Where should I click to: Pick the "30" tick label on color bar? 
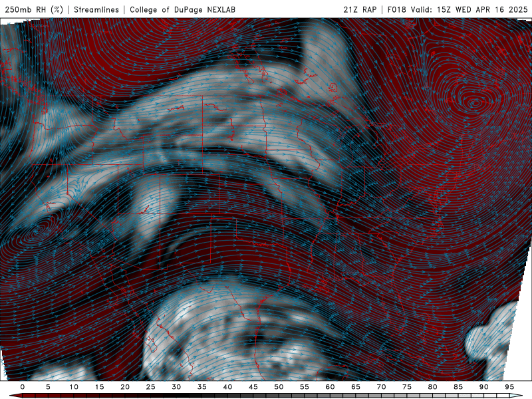[x=176, y=387]
